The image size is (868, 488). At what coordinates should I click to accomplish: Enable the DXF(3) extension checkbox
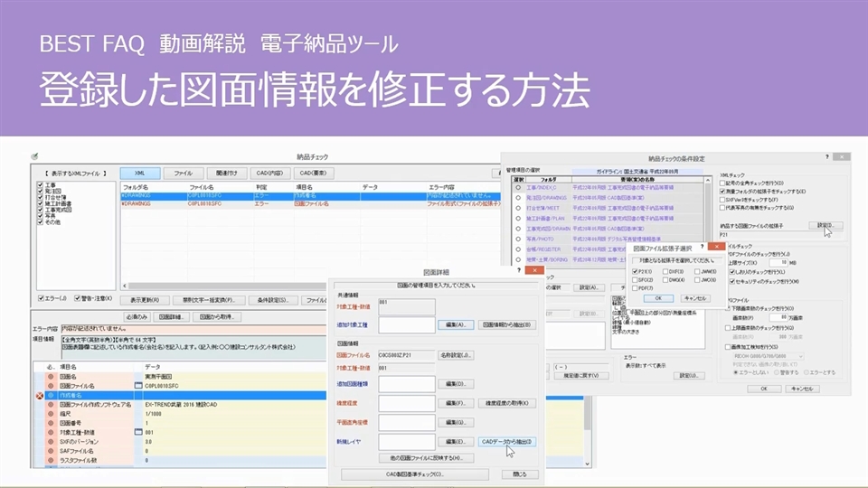point(665,271)
